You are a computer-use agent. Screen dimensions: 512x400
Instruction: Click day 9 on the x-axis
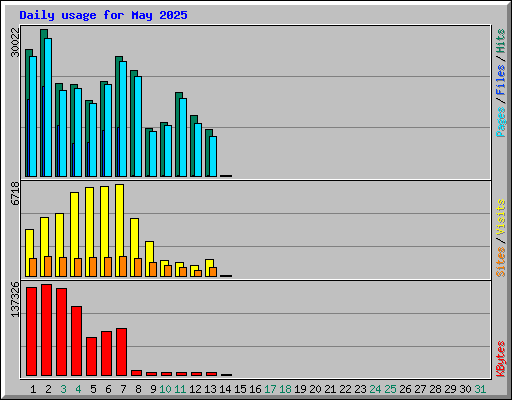click(x=153, y=389)
